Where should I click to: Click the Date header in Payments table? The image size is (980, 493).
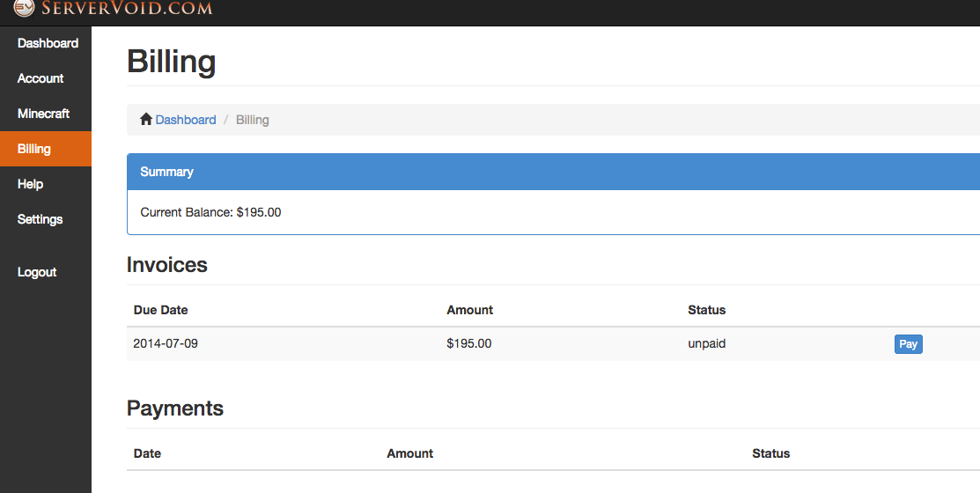147,453
